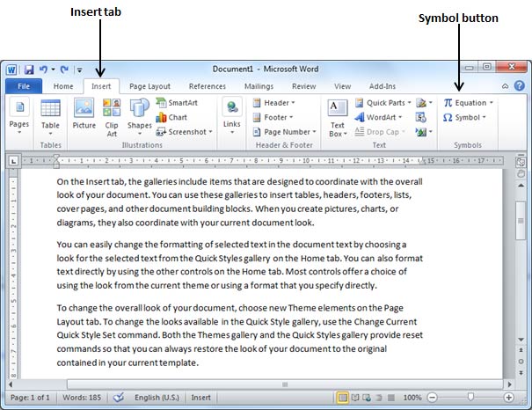This screenshot has width=532, height=410.
Task: Open the Clip Art pane
Action: click(x=112, y=117)
